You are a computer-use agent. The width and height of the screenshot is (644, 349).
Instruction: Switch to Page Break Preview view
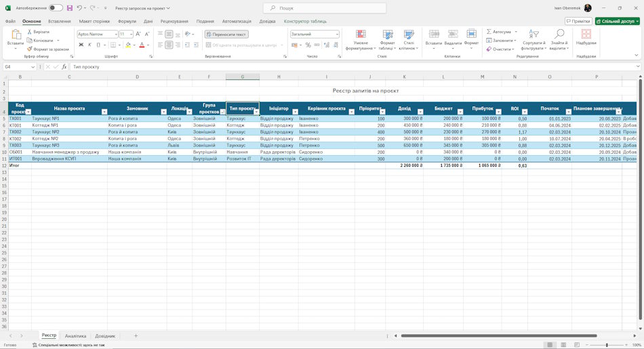click(577, 345)
